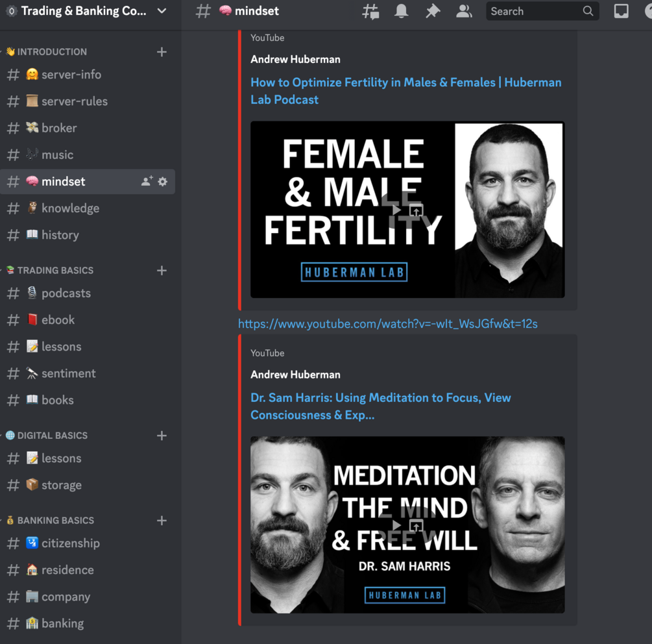Open the residence channel
This screenshot has width=652, height=644.
88,570
